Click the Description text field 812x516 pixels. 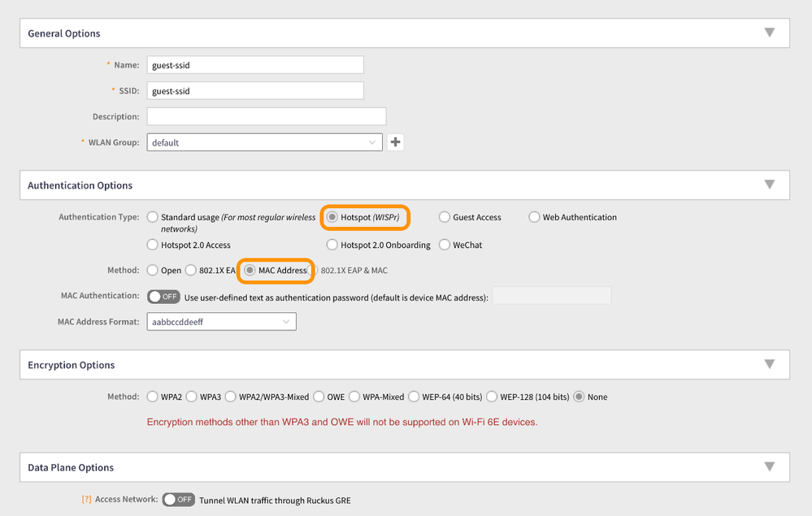point(266,116)
